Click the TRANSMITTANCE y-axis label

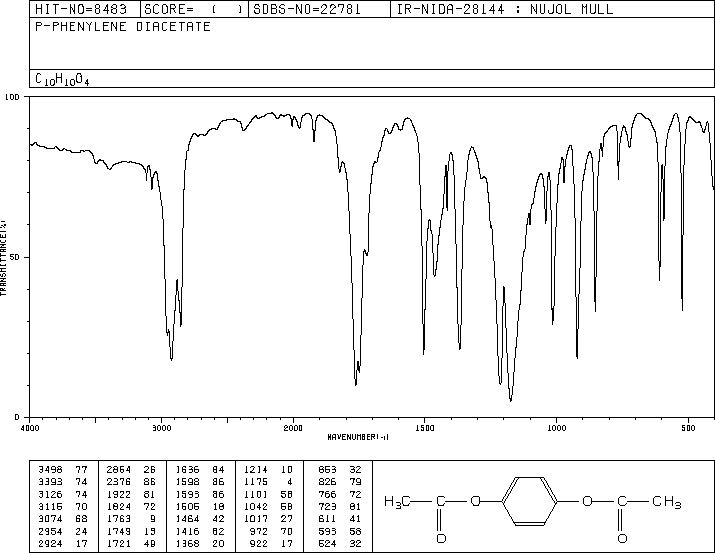point(3,258)
